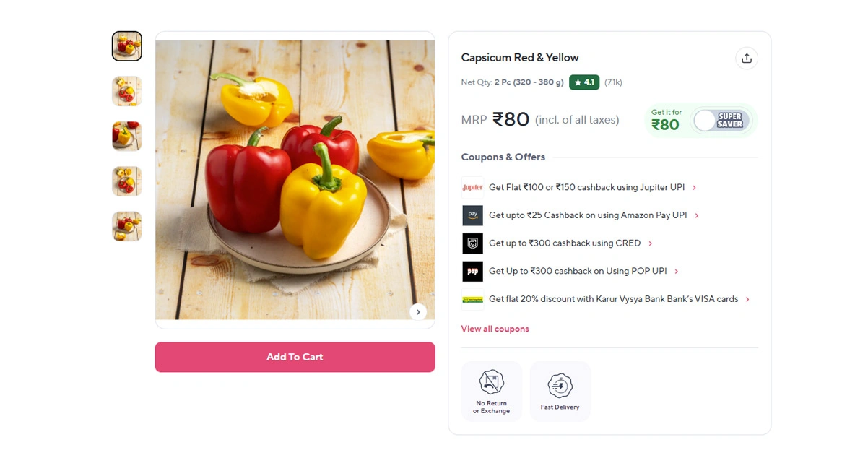Viewport: 868px width, 458px height.
Task: Open the View all coupons link
Action: [495, 329]
